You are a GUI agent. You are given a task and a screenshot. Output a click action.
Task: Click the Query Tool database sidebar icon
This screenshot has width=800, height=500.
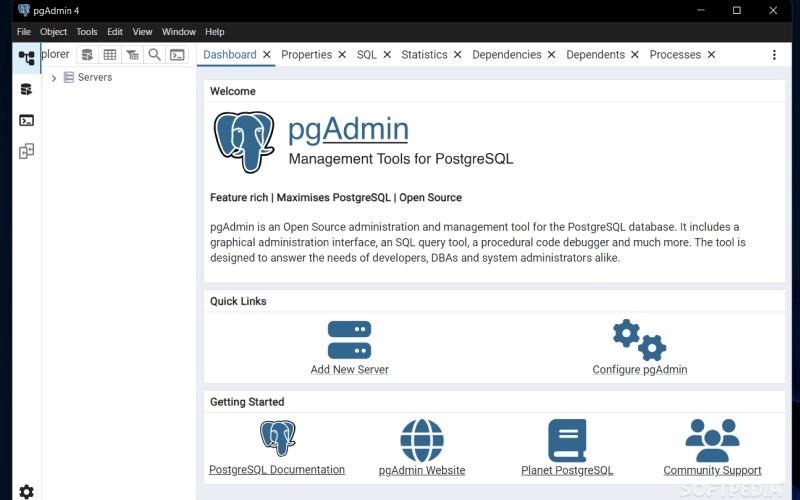pyautogui.click(x=27, y=90)
